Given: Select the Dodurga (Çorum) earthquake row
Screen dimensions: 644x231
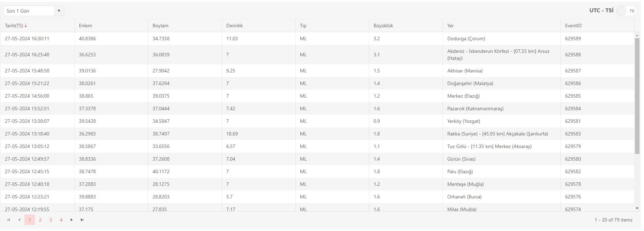Looking at the screenshot, I should point(466,38).
